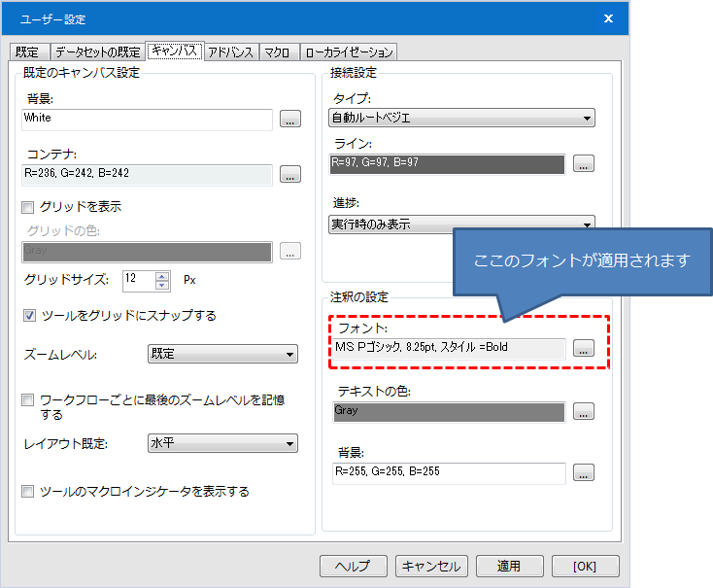
Task: Click the コンテナ color field R=236
Action: 147,175
